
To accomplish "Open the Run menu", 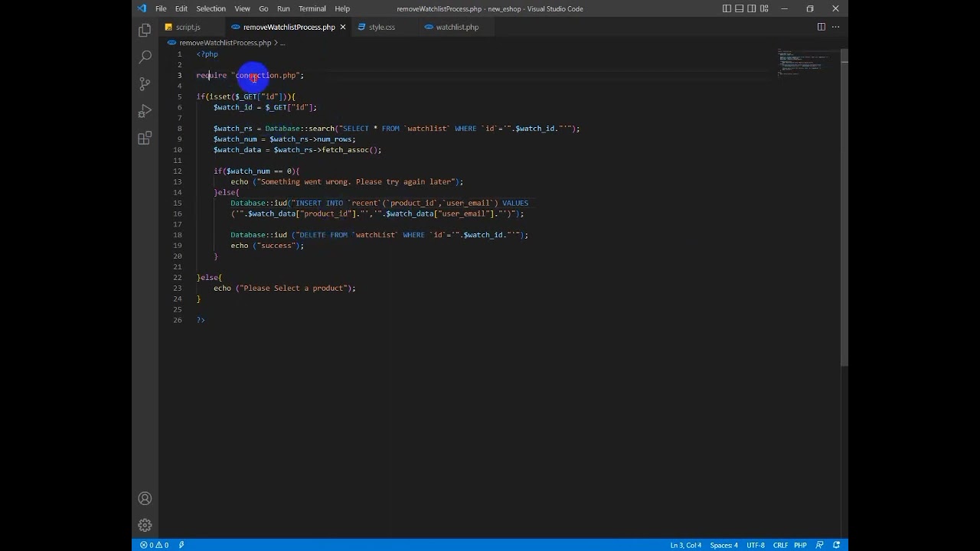I will pos(283,8).
